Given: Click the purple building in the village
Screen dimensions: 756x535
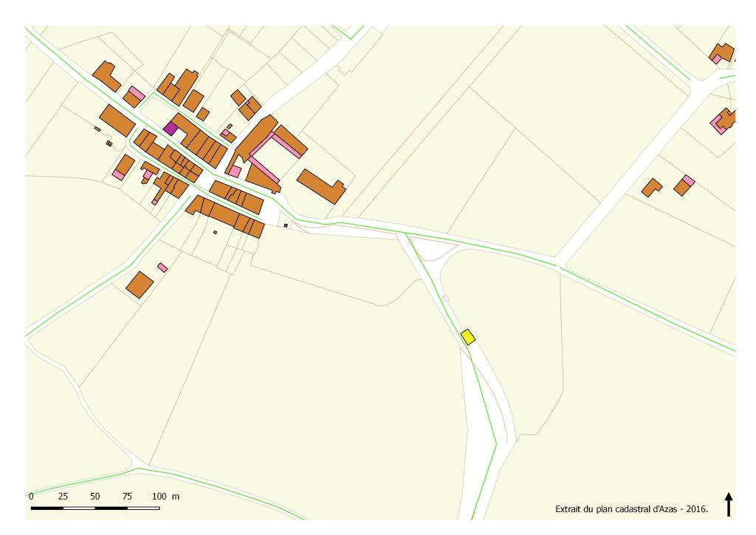Looking at the screenshot, I should [x=171, y=129].
